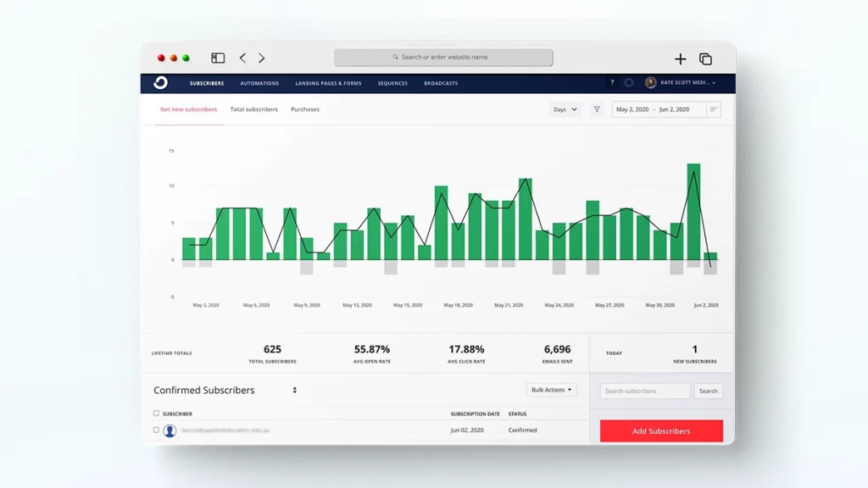This screenshot has height=488, width=868.
Task: Tick the checkbox for the first subscriber row
Action: 156,430
